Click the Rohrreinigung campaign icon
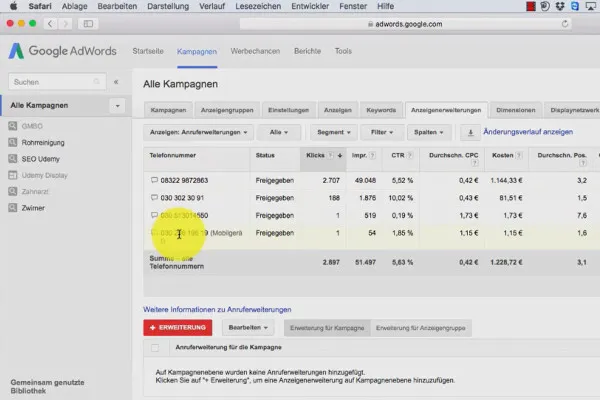This screenshot has width=600, height=400. pyautogui.click(x=13, y=142)
